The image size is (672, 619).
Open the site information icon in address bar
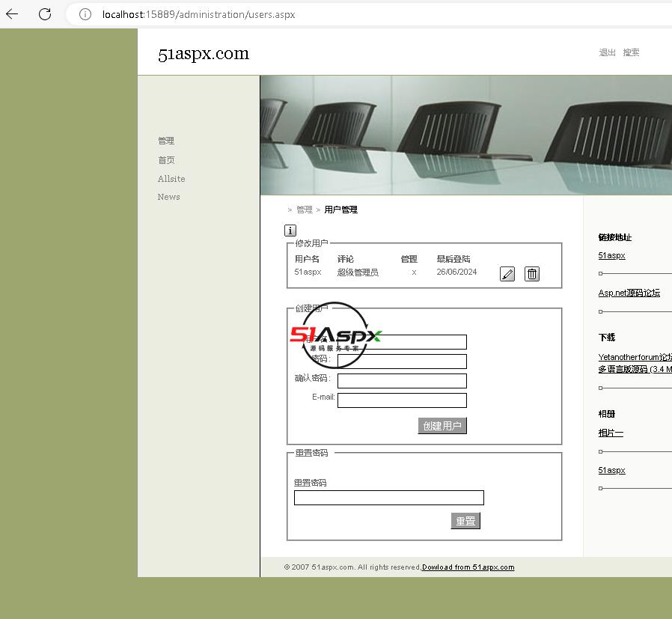[x=85, y=14]
